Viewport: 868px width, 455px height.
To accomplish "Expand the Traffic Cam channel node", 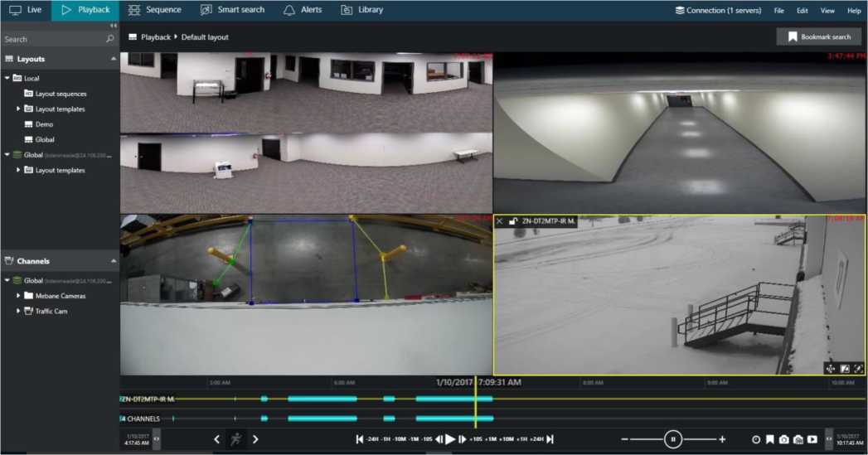I will pos(18,311).
